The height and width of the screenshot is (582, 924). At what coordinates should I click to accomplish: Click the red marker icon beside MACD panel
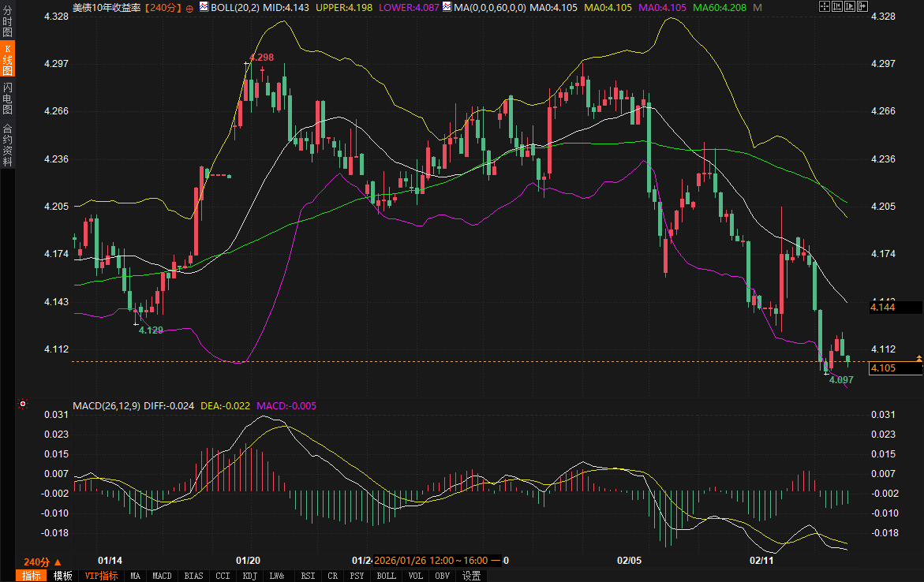[x=23, y=405]
